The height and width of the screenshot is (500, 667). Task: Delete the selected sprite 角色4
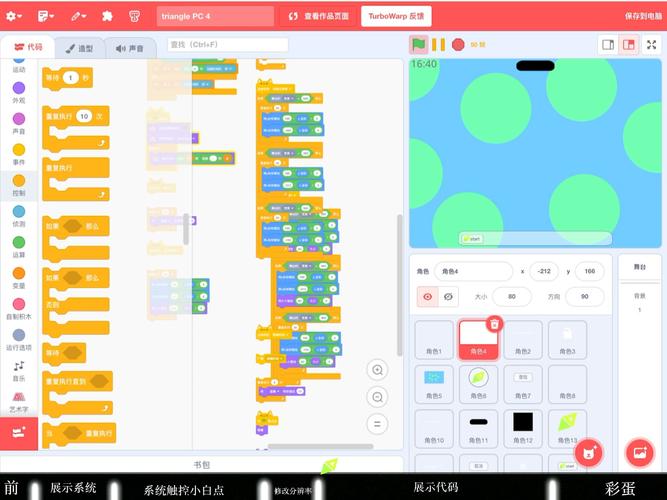point(494,324)
